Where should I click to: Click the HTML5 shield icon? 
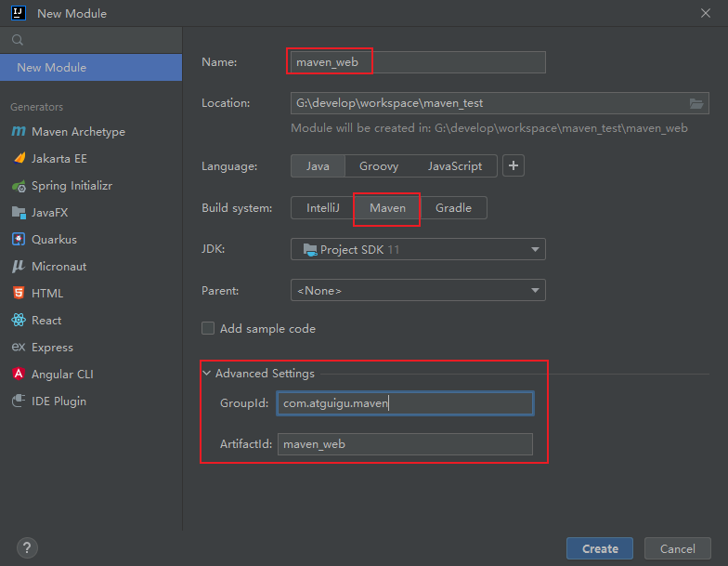pos(19,294)
